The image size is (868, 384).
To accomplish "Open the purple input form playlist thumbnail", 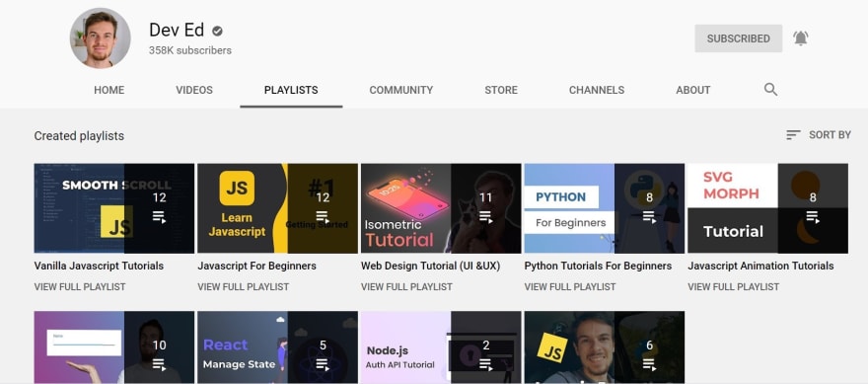I will pos(114,347).
